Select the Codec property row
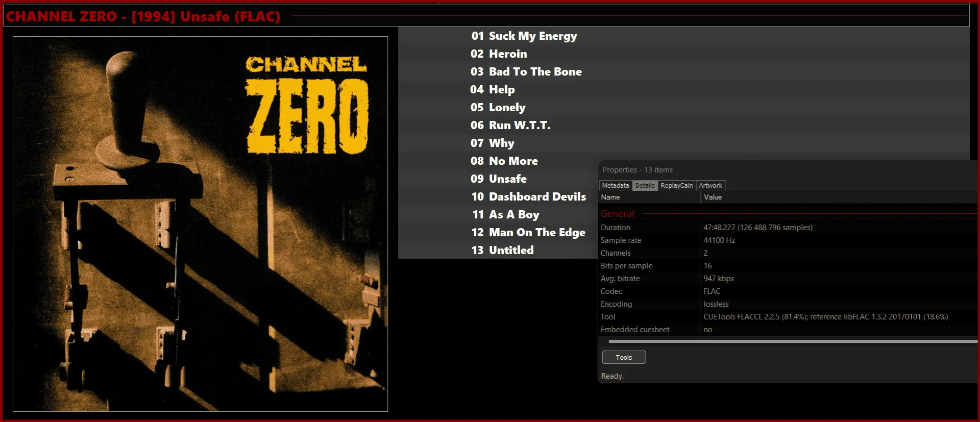This screenshot has width=980, height=422. coord(788,291)
